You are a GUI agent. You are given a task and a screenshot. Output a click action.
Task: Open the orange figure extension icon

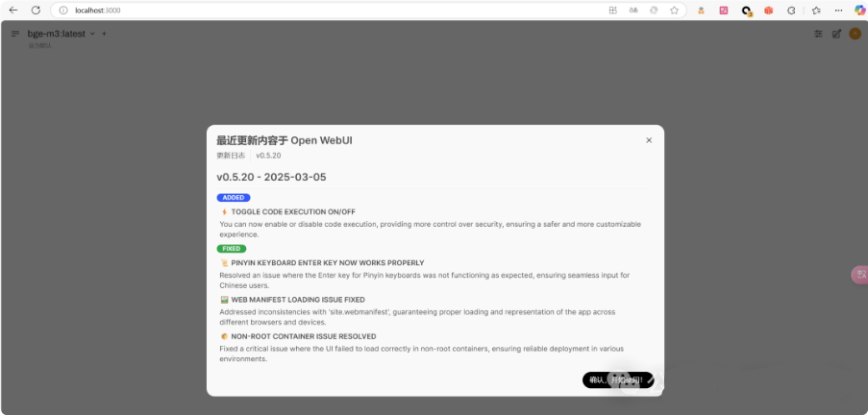coord(701,10)
